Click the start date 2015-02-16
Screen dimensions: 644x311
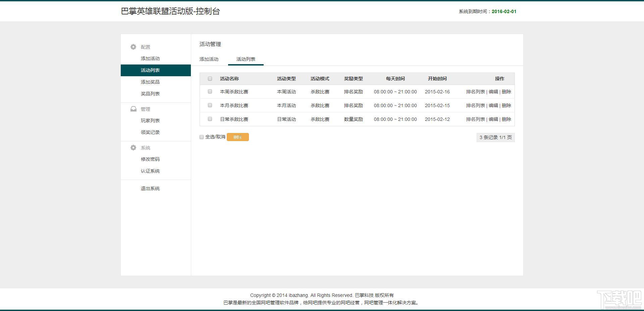pyautogui.click(x=437, y=92)
